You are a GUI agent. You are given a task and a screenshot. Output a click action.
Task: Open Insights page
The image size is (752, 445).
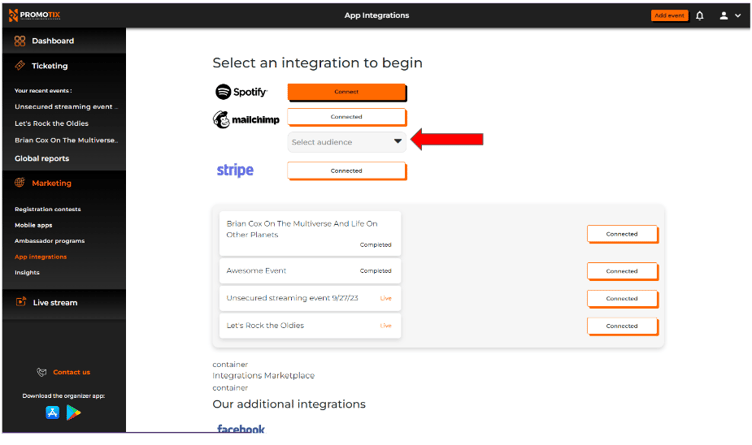(x=27, y=272)
